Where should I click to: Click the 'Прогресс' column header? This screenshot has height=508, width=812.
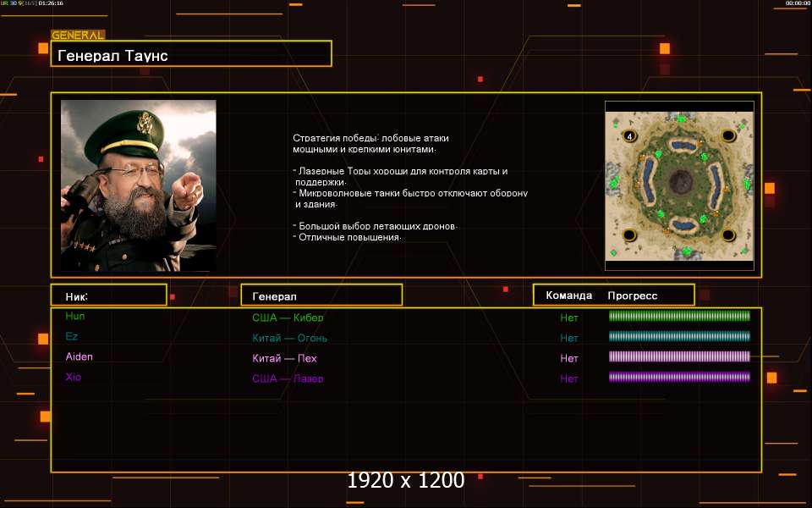tap(633, 295)
